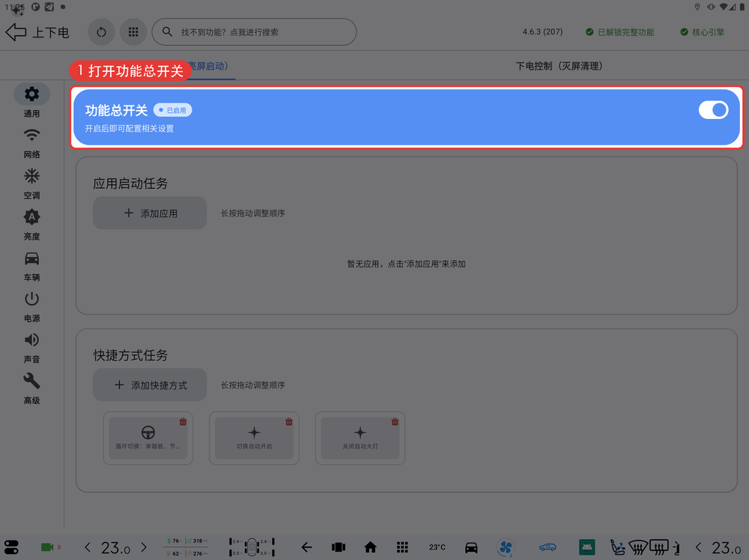Toggle the rear window defrost icon

tap(659, 547)
